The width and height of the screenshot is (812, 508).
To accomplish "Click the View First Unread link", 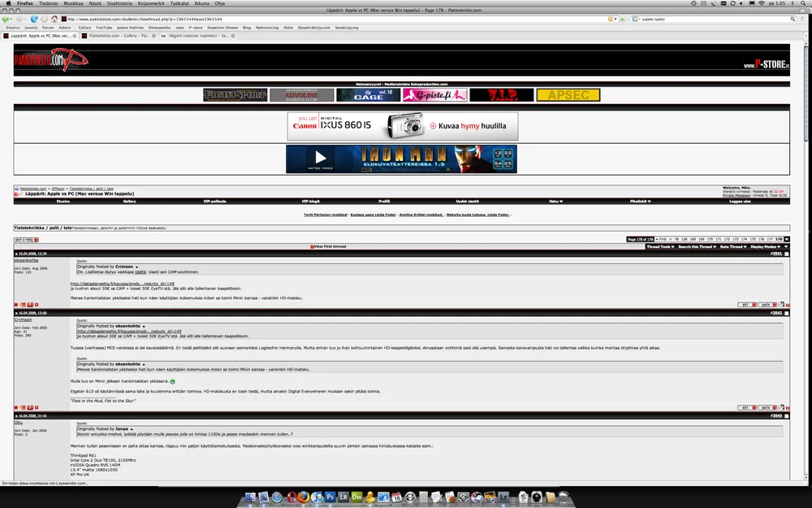I will pyautogui.click(x=329, y=246).
